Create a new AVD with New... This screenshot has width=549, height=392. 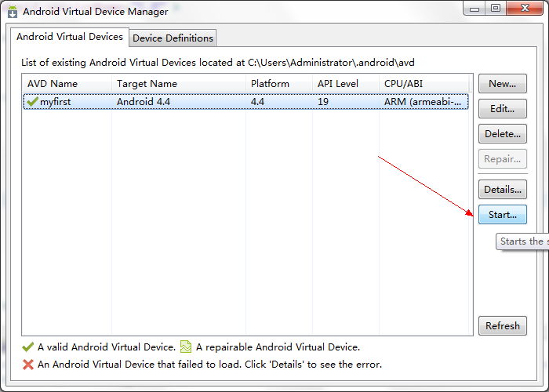[x=503, y=84]
